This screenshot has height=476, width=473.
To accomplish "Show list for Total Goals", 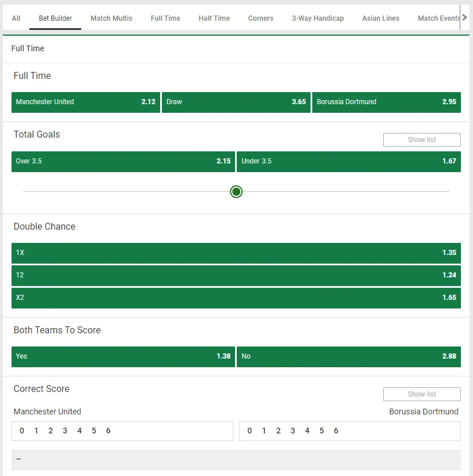I will (x=422, y=140).
